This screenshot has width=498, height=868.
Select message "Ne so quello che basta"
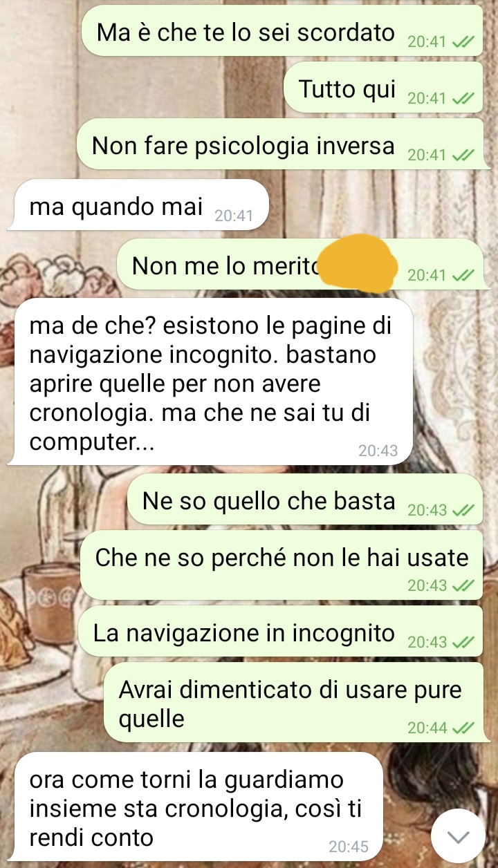point(305,501)
